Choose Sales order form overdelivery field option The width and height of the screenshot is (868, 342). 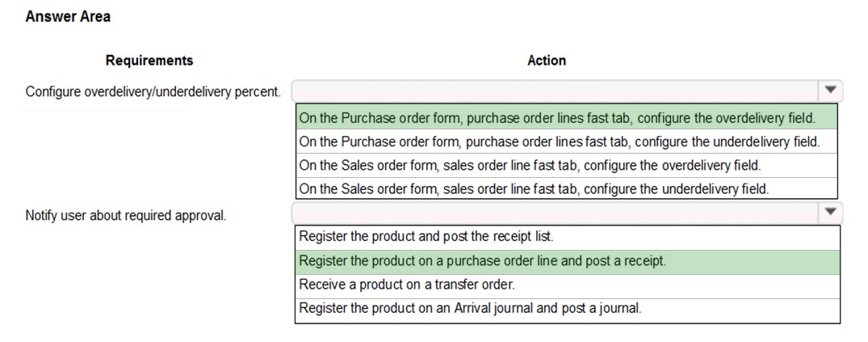tap(567, 165)
